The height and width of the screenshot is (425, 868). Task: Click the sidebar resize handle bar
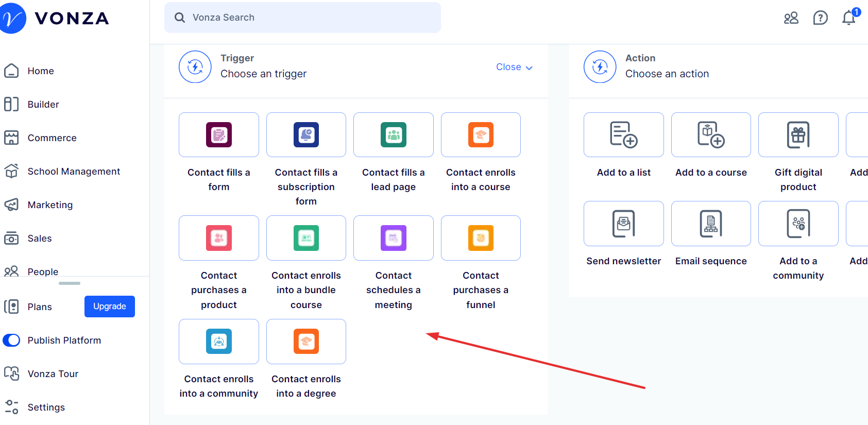pyautogui.click(x=70, y=283)
